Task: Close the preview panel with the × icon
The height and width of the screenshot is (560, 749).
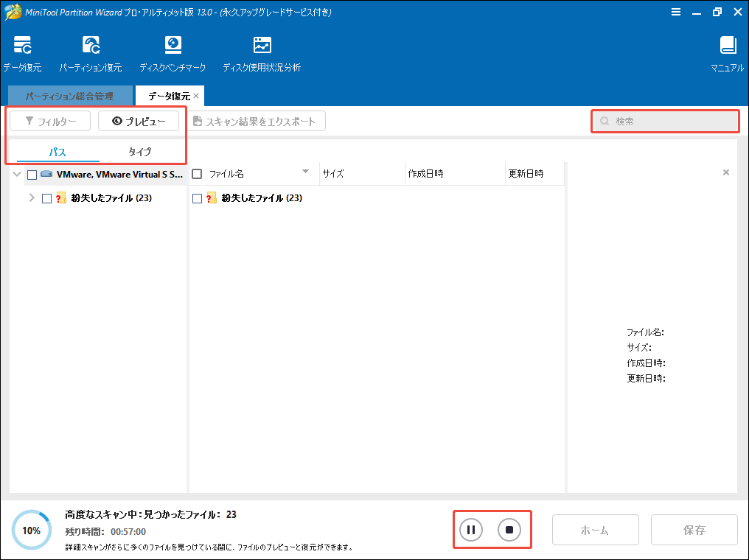Action: click(x=725, y=170)
